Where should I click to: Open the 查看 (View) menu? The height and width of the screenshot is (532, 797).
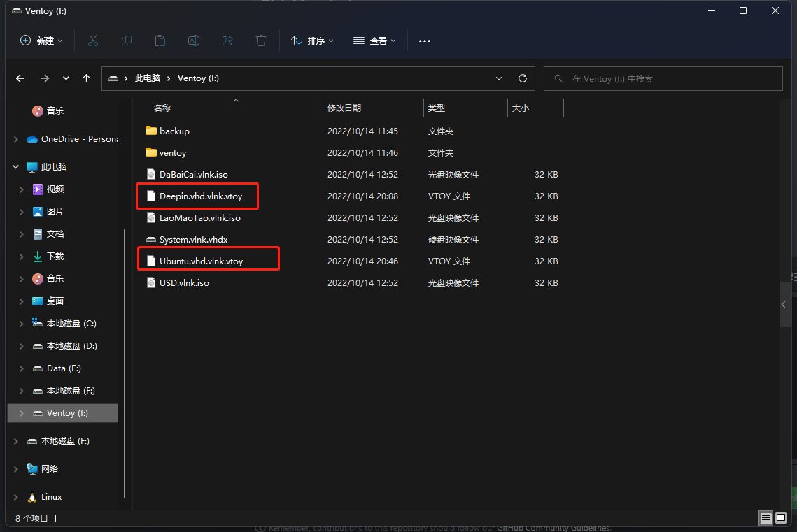click(x=374, y=41)
